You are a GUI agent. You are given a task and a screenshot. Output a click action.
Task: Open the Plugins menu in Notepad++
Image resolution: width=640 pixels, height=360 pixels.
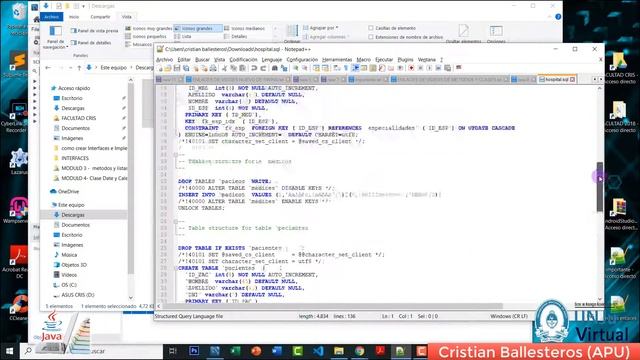[x=405, y=60]
